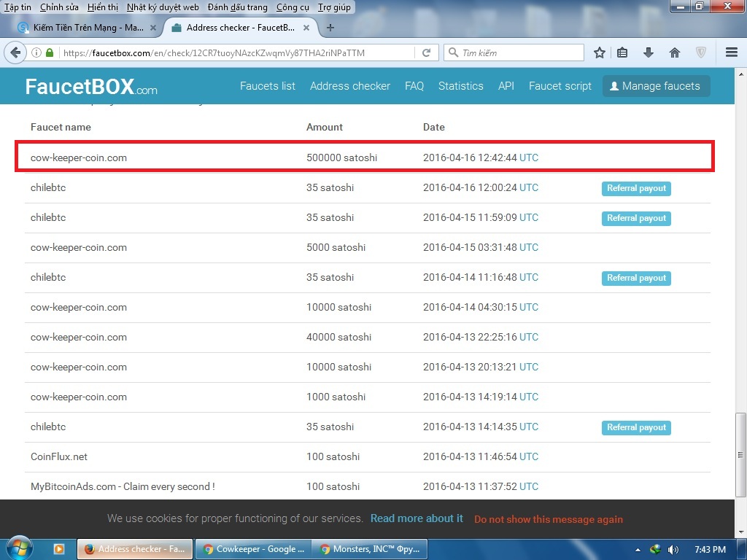The height and width of the screenshot is (560, 747).
Task: Click the FaucetBOX.com logo
Action: point(91,87)
